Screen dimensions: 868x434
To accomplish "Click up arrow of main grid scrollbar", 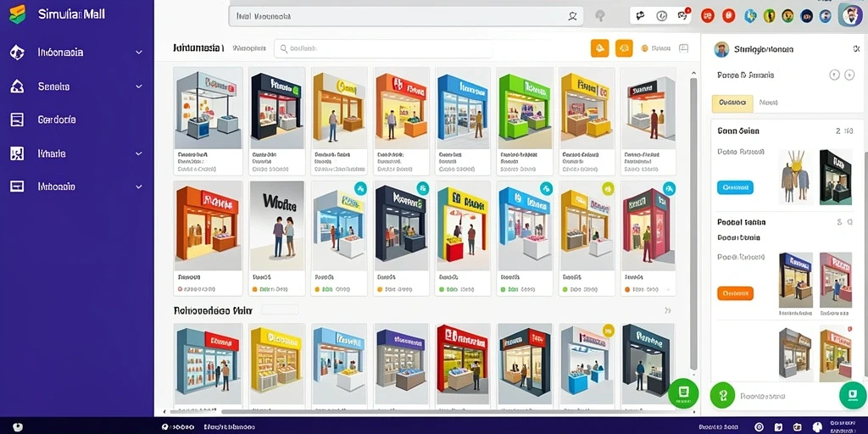I will pos(693,73).
